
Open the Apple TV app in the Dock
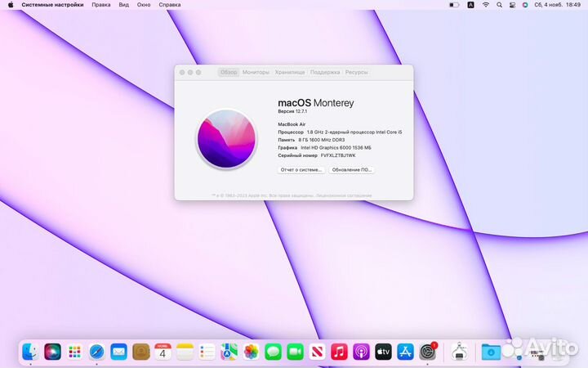pyautogui.click(x=383, y=352)
